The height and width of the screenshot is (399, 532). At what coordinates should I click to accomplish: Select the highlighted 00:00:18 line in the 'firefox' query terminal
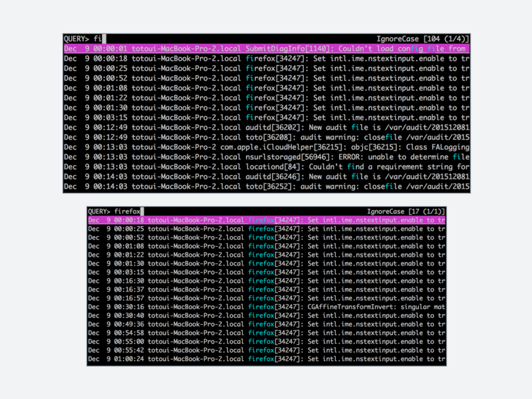click(x=267, y=220)
